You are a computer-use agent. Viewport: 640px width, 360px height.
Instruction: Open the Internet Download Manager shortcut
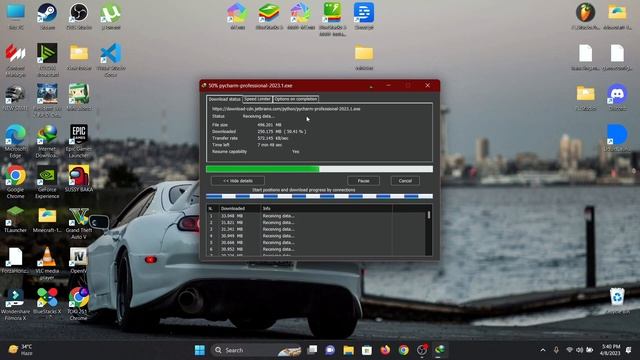point(47,141)
